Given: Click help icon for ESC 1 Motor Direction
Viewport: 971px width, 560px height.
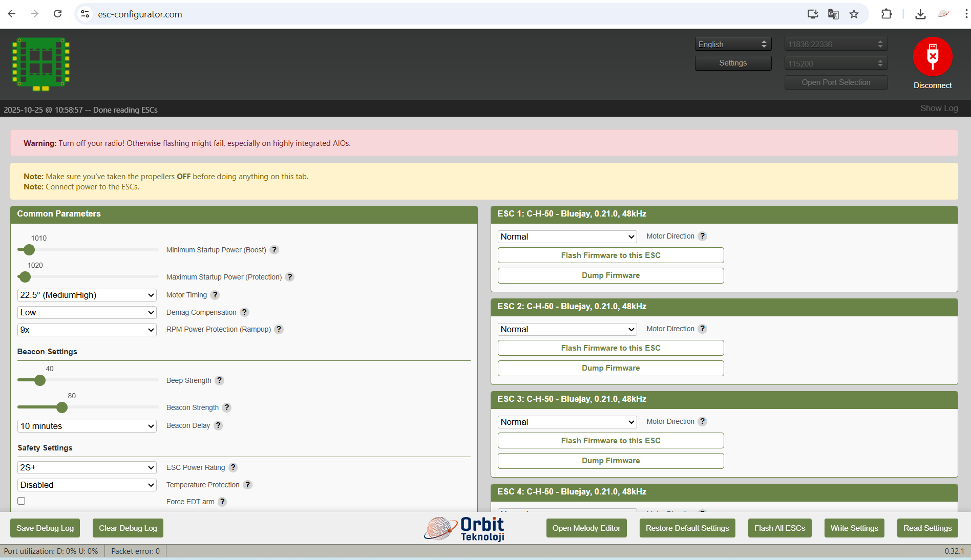Looking at the screenshot, I should 703,236.
